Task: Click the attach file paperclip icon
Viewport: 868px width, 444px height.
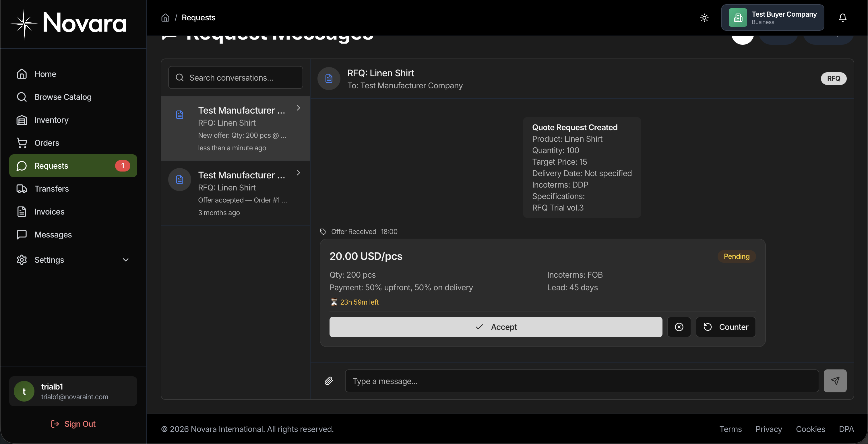Action: click(329, 381)
